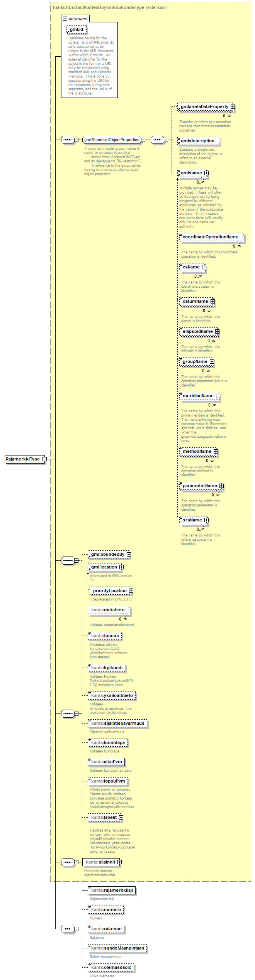Expand datumName element

[212, 301]
